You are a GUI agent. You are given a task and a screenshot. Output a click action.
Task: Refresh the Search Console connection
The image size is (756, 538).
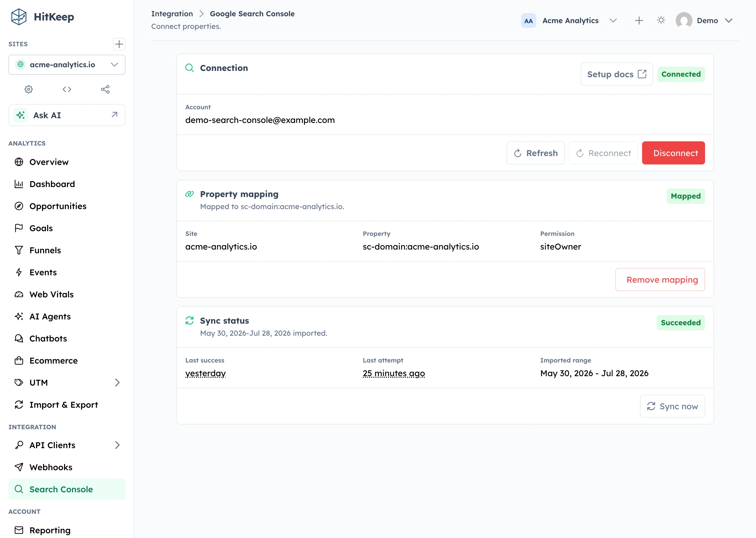535,153
